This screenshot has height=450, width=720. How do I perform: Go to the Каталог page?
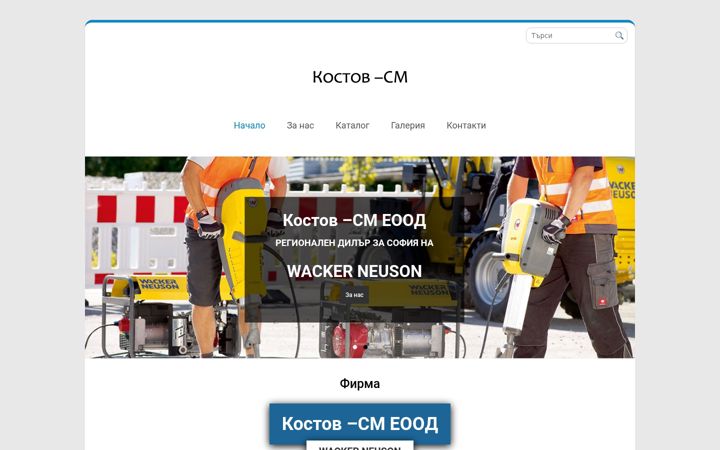(x=352, y=125)
